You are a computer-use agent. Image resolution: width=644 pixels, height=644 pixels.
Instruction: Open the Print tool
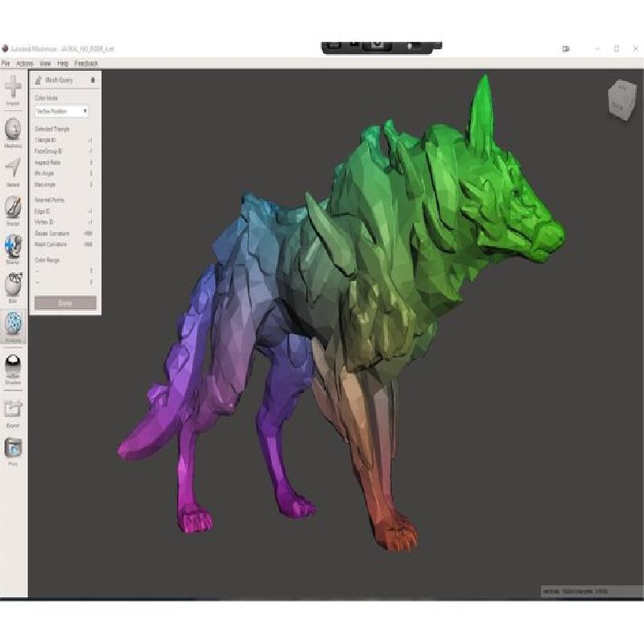pos(14,448)
